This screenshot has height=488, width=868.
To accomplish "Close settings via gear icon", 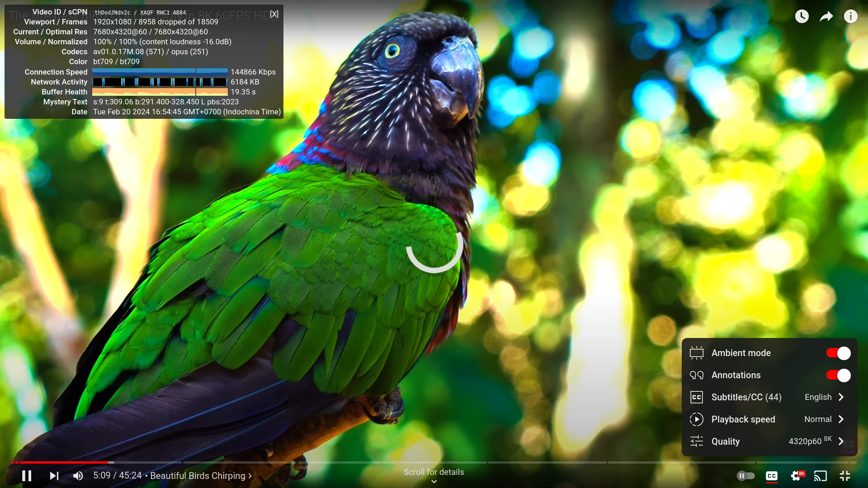I will coord(797,476).
